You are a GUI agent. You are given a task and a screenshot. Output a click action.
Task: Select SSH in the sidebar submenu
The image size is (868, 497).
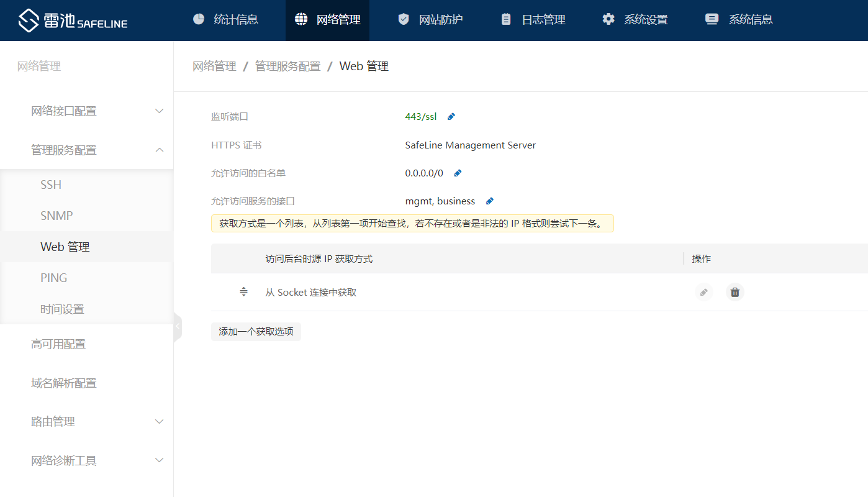click(51, 185)
